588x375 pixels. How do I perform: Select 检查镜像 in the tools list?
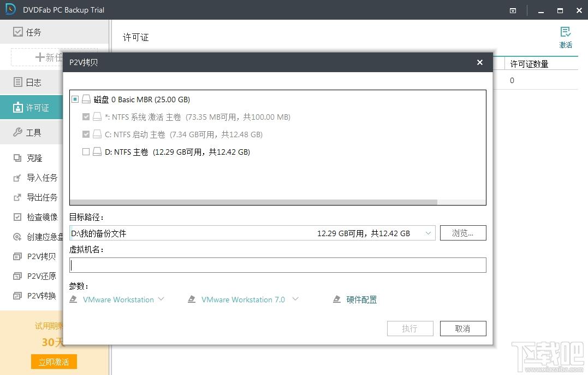click(x=43, y=217)
